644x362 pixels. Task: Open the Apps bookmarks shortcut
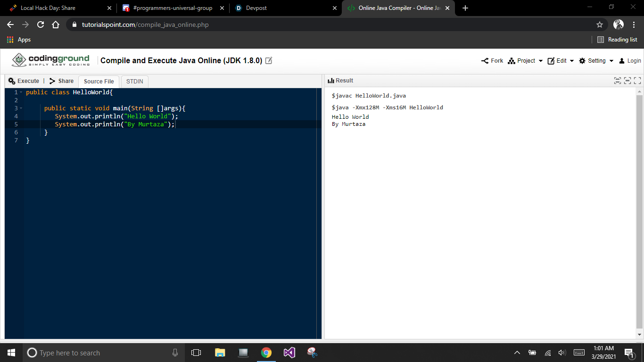click(x=19, y=40)
